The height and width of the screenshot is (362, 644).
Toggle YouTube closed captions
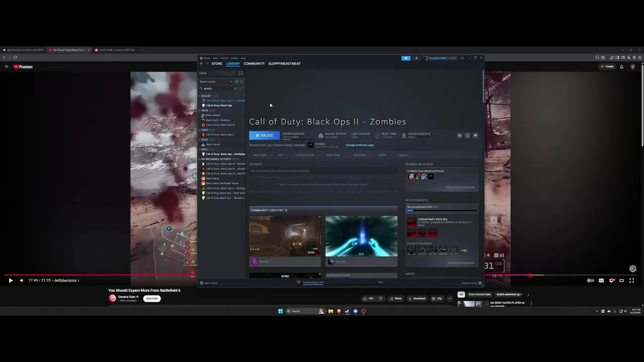click(601, 281)
